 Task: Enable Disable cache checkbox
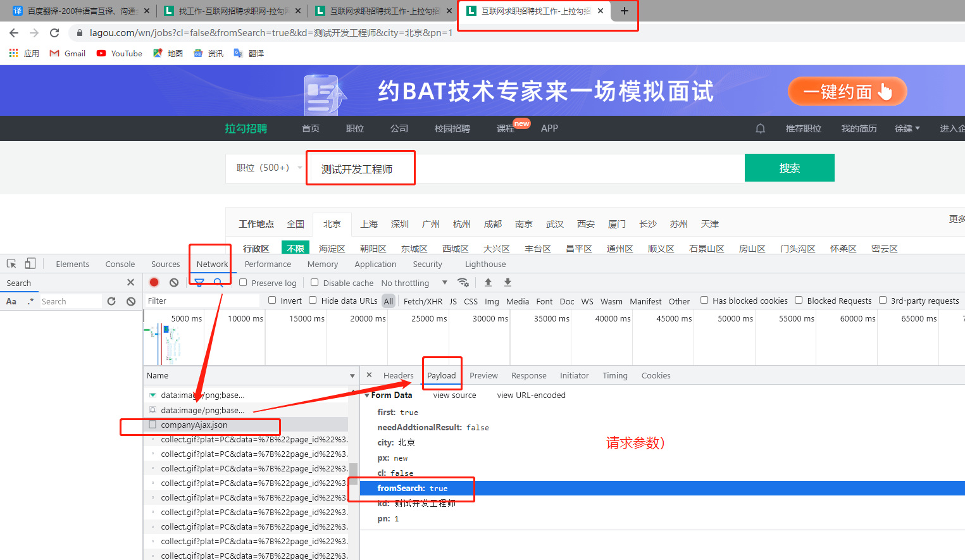pyautogui.click(x=314, y=282)
